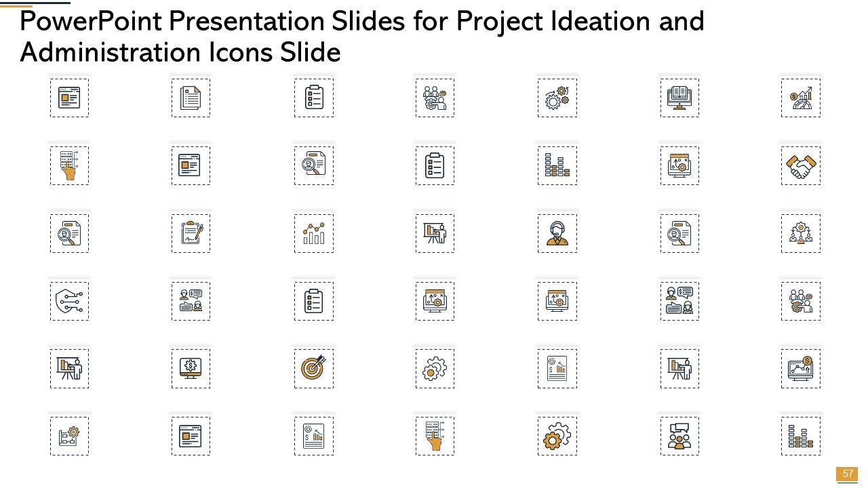
Task: Click the stacked documents icon
Action: tap(191, 98)
